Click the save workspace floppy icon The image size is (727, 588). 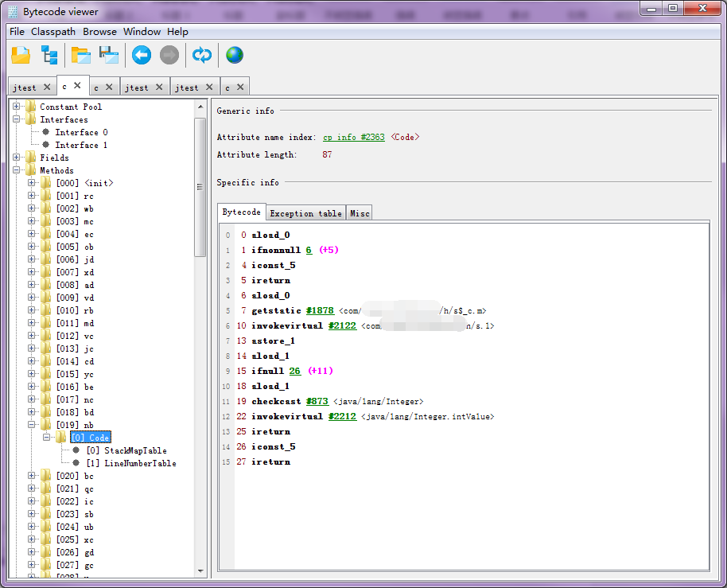(x=108, y=55)
